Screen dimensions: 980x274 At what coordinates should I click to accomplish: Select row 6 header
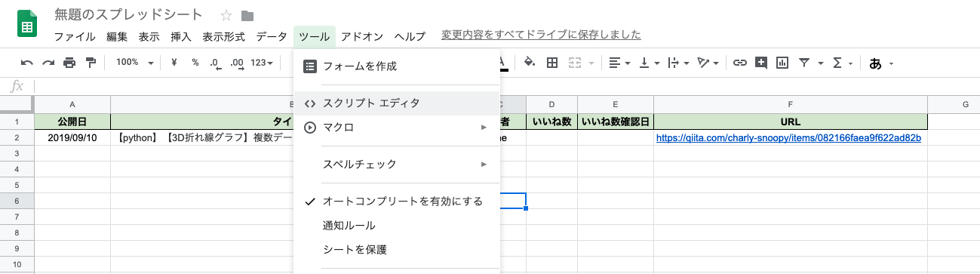pyautogui.click(x=17, y=201)
